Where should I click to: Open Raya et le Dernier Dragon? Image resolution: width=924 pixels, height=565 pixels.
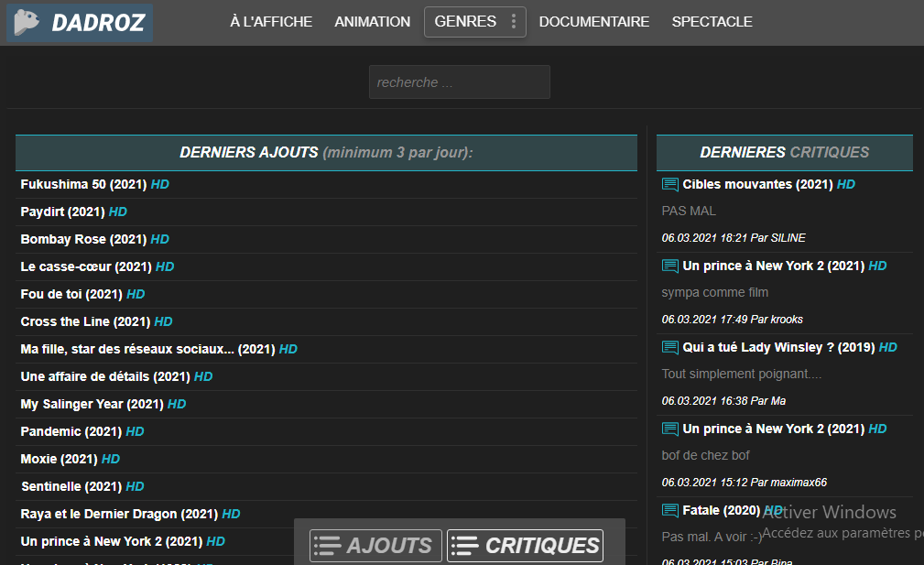tap(120, 515)
